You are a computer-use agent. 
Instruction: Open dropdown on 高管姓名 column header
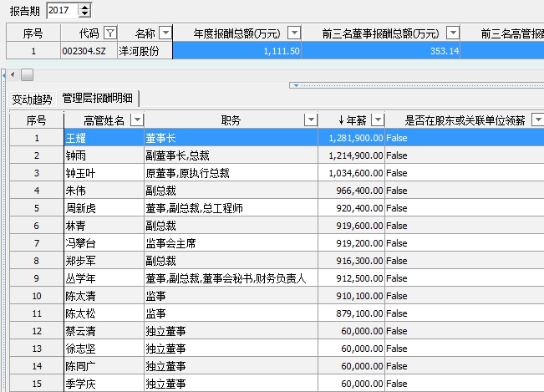pos(137,120)
